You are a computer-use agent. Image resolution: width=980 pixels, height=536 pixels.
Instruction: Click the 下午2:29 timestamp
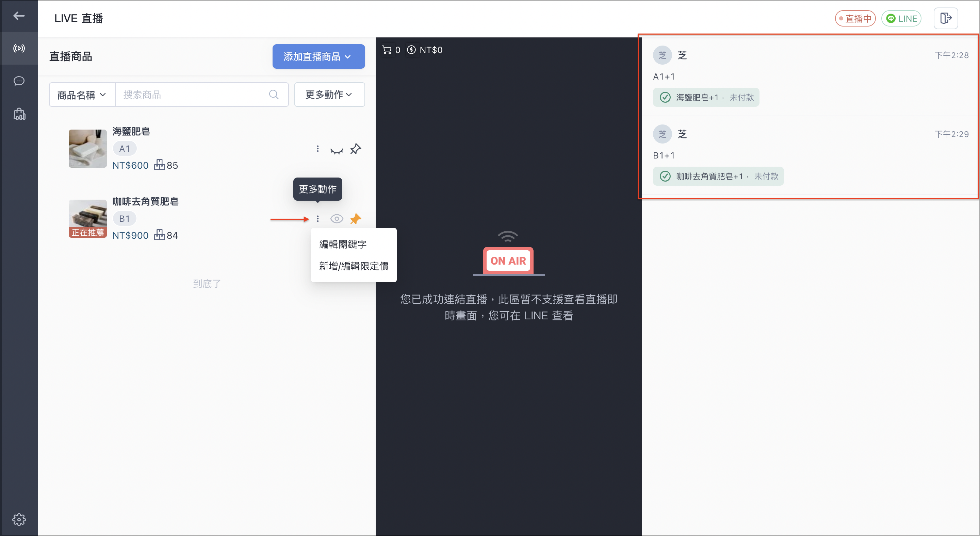click(951, 134)
